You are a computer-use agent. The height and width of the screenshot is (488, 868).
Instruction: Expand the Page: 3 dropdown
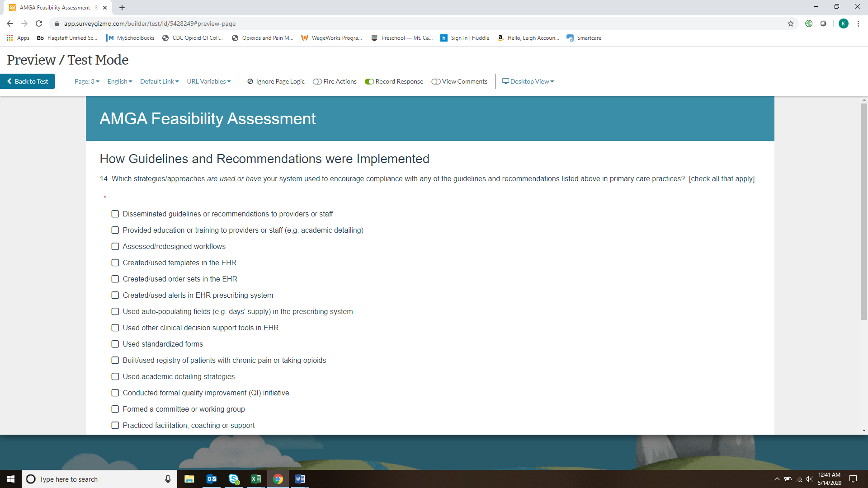[x=87, y=81]
